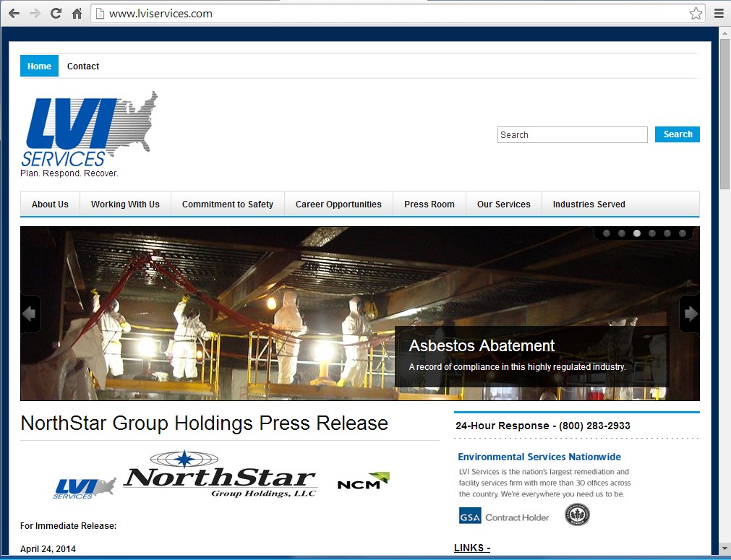
Task: Click the scrollbar down arrow
Action: [724, 548]
